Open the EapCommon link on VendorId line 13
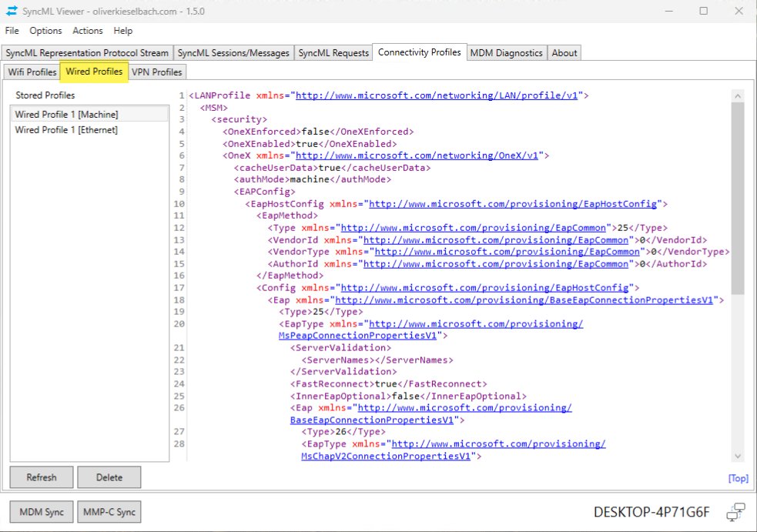The width and height of the screenshot is (757, 532). 496,240
